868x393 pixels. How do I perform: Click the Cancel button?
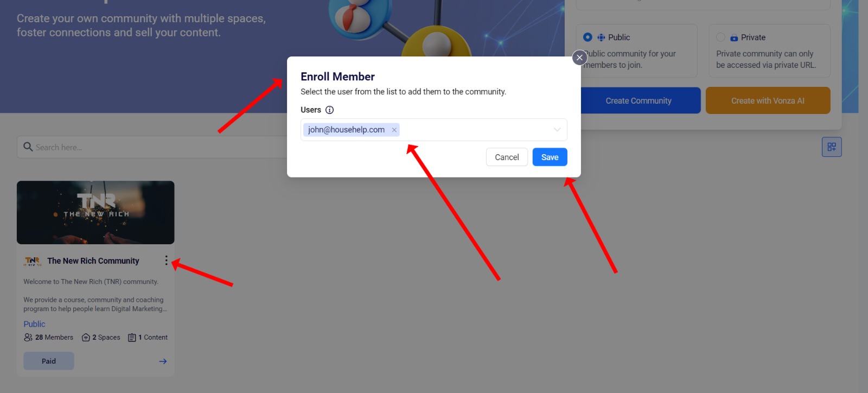pyautogui.click(x=507, y=157)
